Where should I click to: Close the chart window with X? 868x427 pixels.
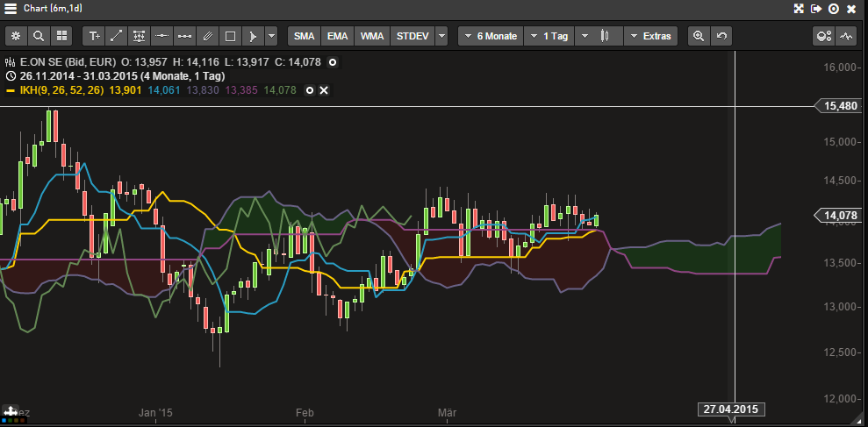click(850, 8)
